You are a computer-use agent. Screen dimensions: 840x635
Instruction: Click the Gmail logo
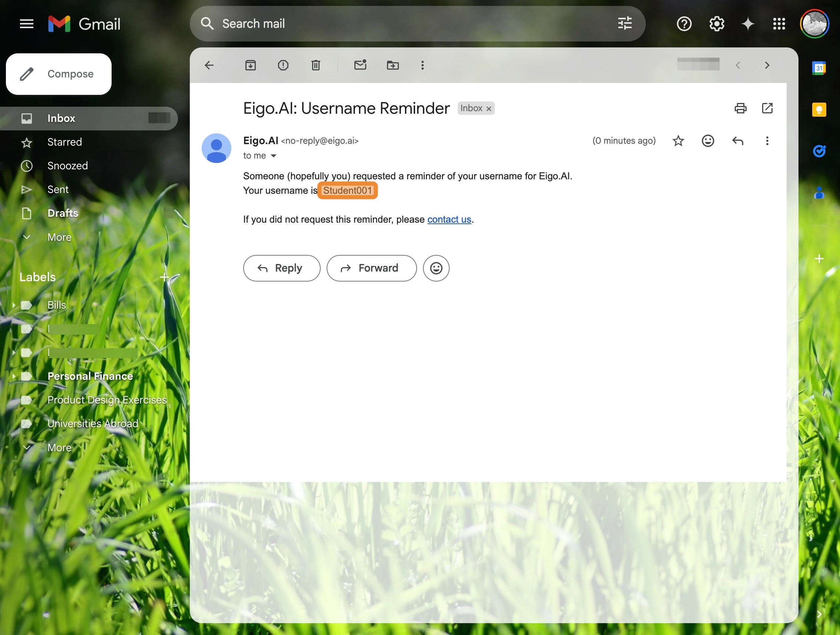click(84, 24)
